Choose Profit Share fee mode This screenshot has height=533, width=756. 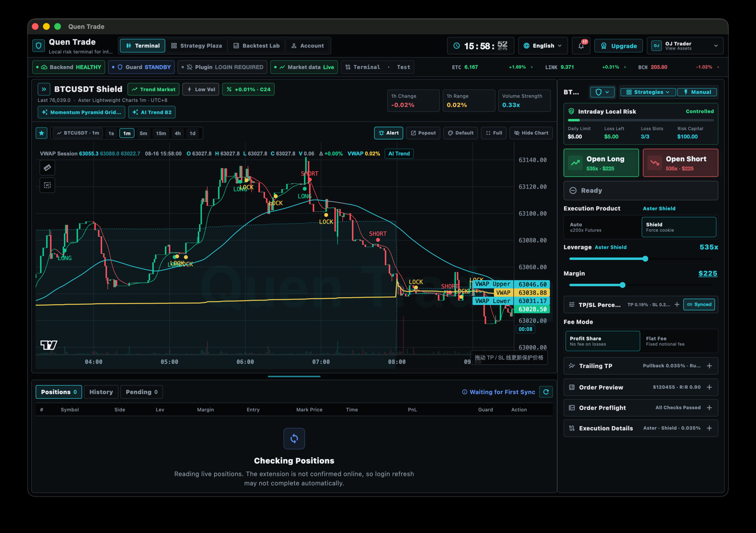coord(602,341)
